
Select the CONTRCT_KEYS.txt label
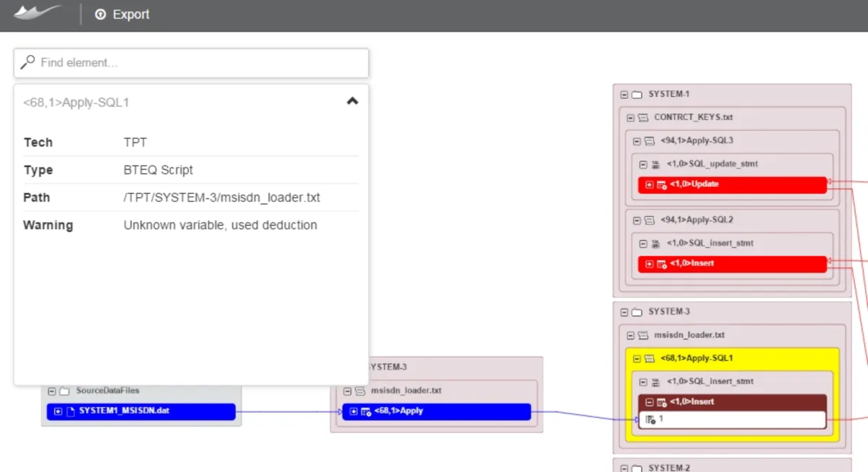(694, 117)
